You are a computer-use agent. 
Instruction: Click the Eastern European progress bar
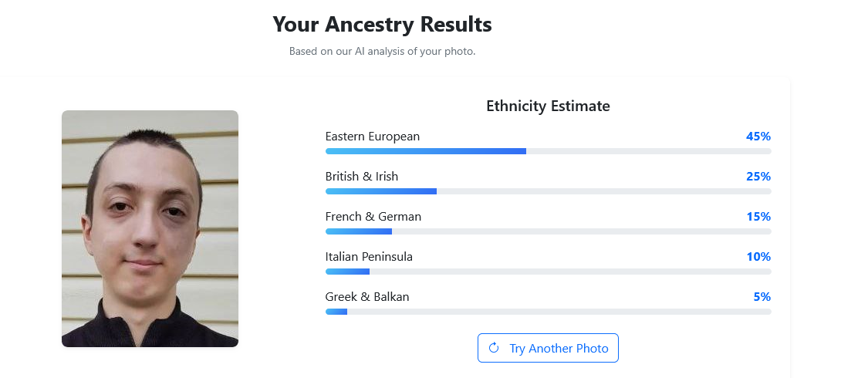(x=548, y=151)
